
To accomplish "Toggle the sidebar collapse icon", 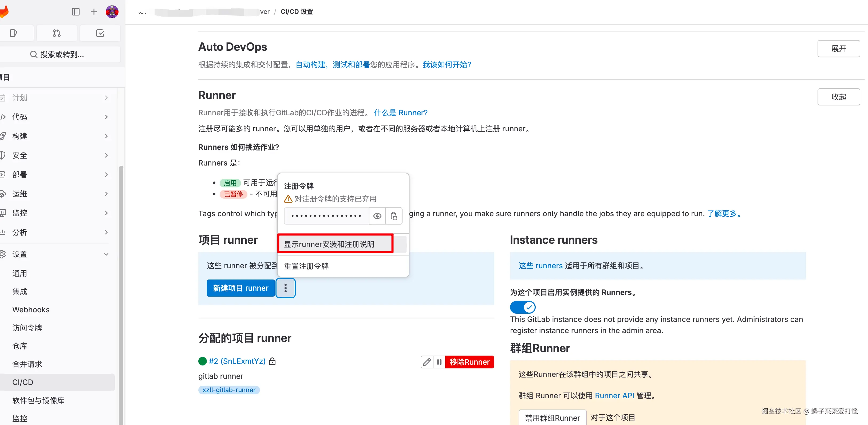I will click(x=76, y=12).
